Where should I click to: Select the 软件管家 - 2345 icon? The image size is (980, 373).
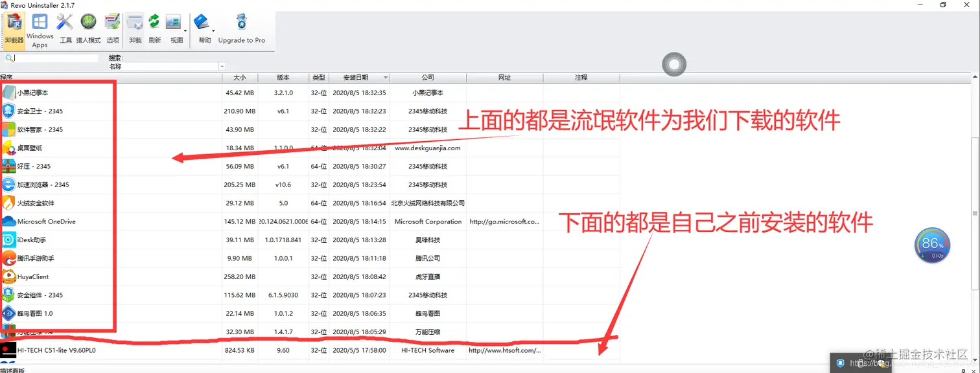pyautogui.click(x=8, y=130)
